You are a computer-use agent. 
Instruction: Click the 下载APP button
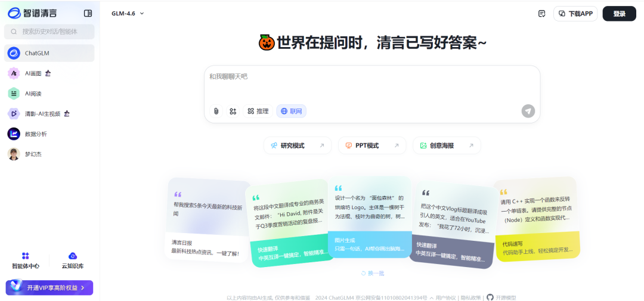tap(575, 14)
